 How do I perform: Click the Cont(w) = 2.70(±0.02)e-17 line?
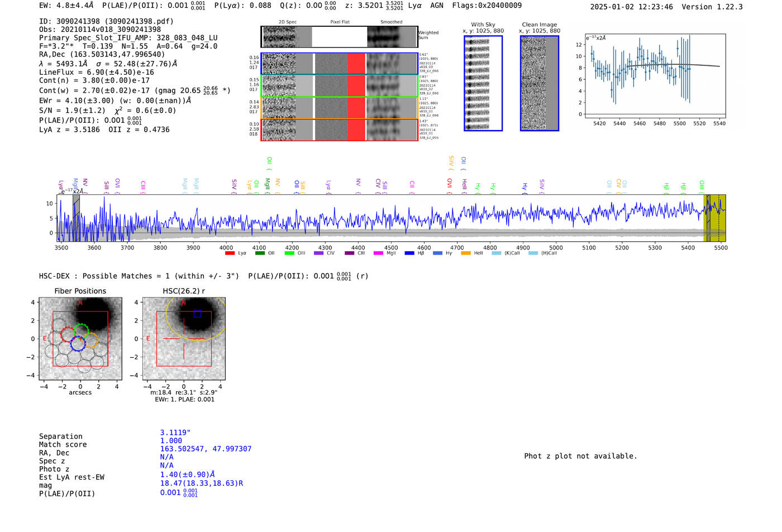coord(135,90)
